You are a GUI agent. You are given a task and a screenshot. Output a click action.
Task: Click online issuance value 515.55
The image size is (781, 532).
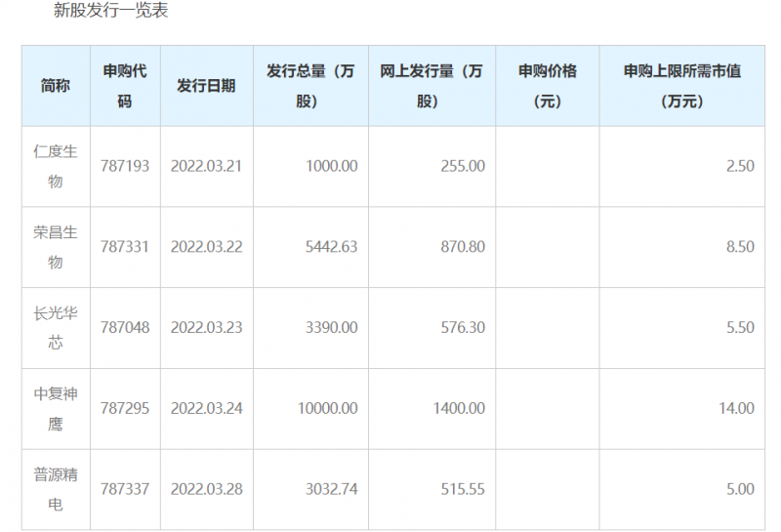[463, 489]
